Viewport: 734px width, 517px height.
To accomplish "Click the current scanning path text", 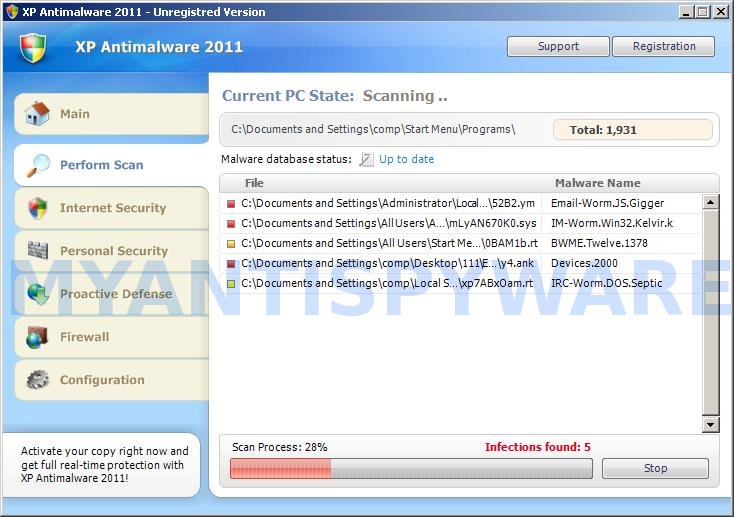I will pos(373,129).
